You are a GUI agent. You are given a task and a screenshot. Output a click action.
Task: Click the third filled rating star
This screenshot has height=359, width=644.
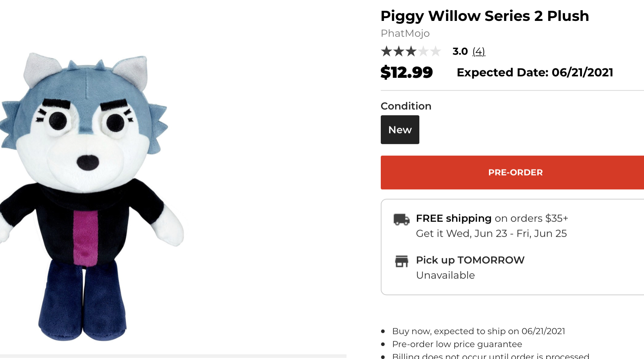(411, 52)
